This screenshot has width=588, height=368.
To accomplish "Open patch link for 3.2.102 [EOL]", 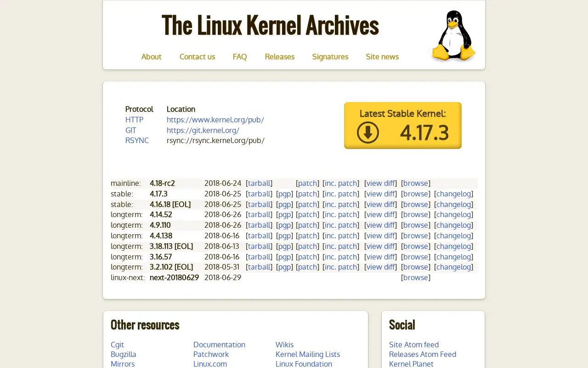I will [308, 267].
